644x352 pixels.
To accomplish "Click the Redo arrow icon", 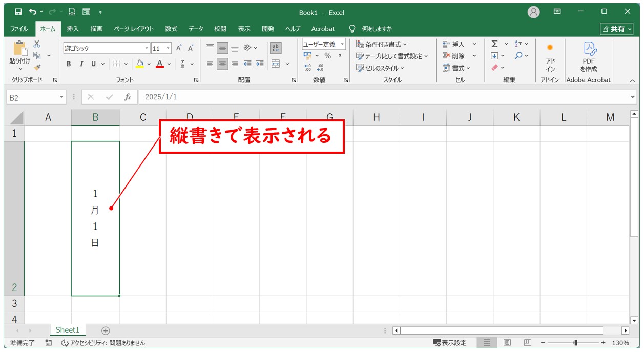I will click(x=51, y=12).
